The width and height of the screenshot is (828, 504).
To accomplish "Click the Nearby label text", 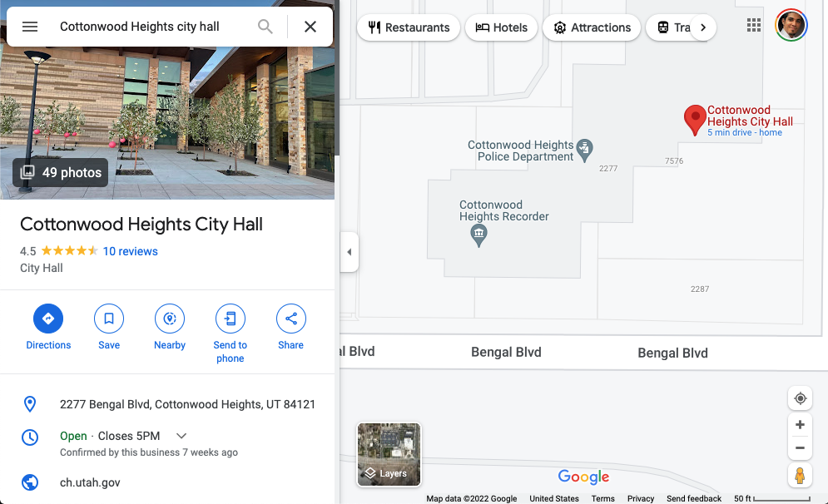I will [x=170, y=345].
